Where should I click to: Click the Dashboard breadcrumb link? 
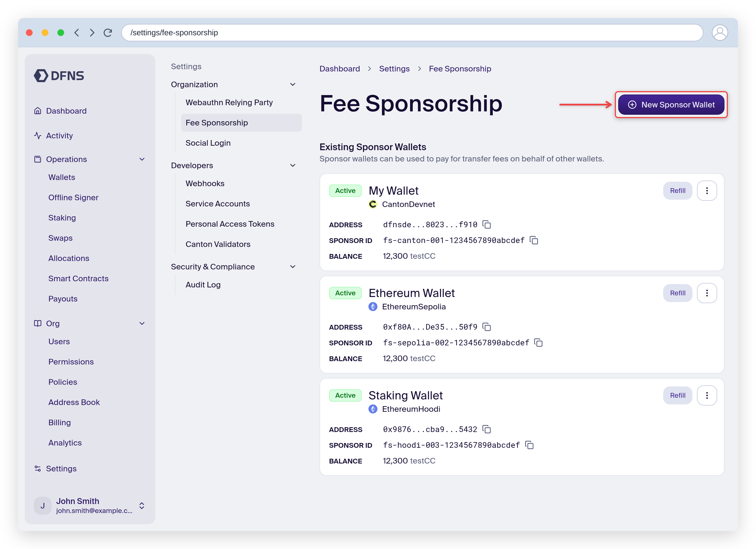(x=340, y=69)
